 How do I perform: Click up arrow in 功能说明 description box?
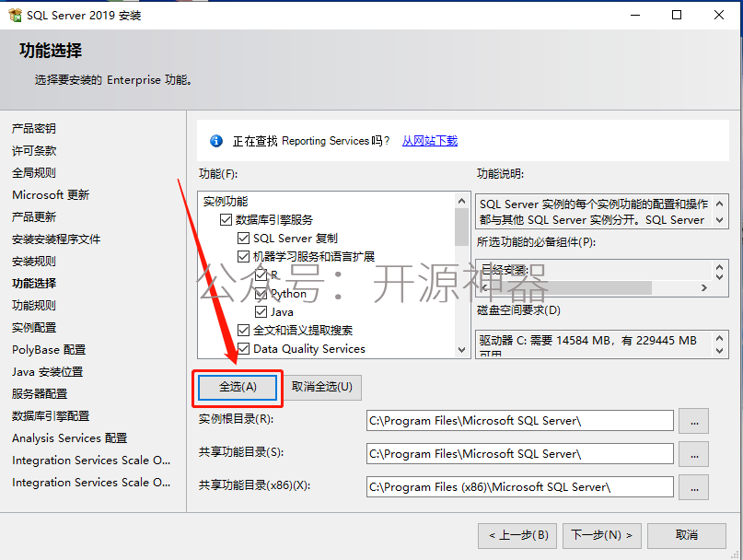[x=719, y=204]
